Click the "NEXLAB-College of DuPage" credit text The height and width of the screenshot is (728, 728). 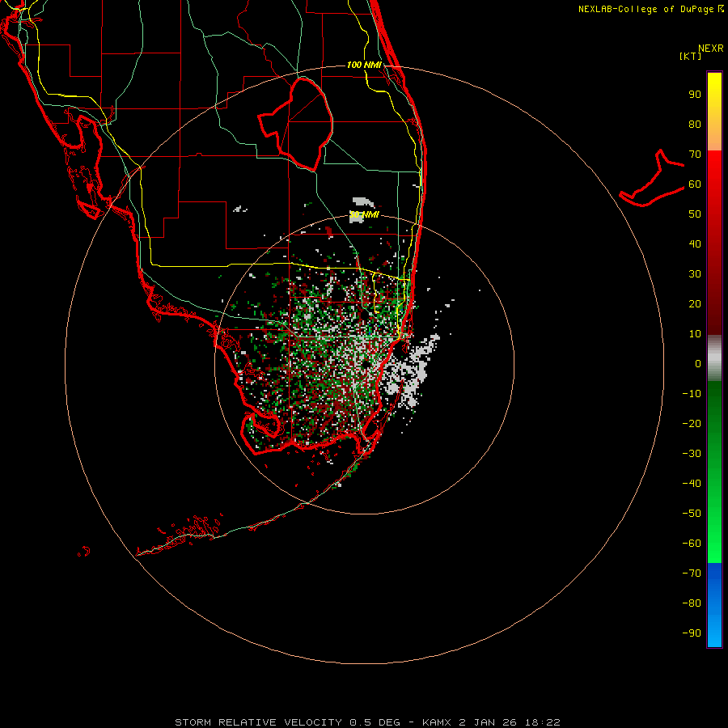(x=645, y=9)
